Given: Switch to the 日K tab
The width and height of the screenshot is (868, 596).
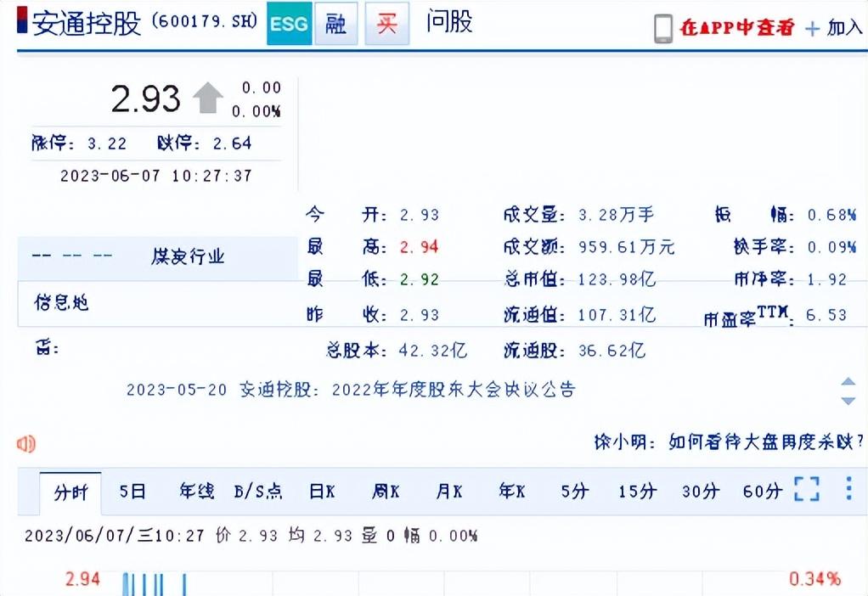Looking at the screenshot, I should 322,491.
